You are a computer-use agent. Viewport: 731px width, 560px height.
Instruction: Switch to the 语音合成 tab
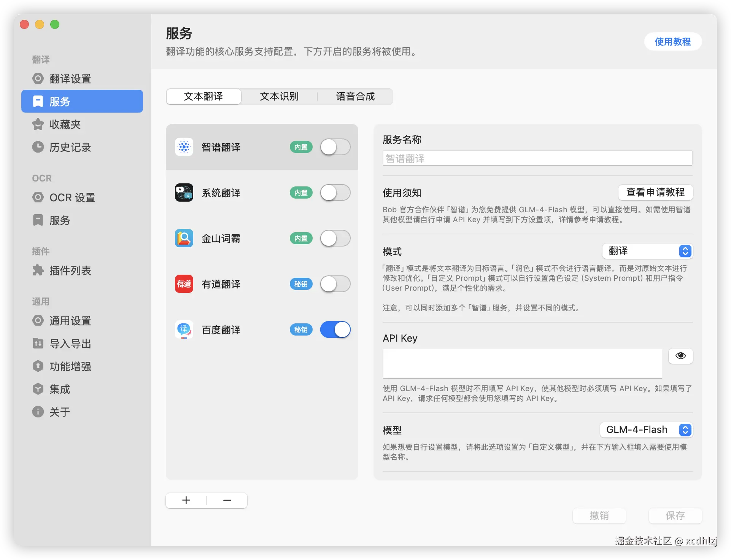click(355, 96)
